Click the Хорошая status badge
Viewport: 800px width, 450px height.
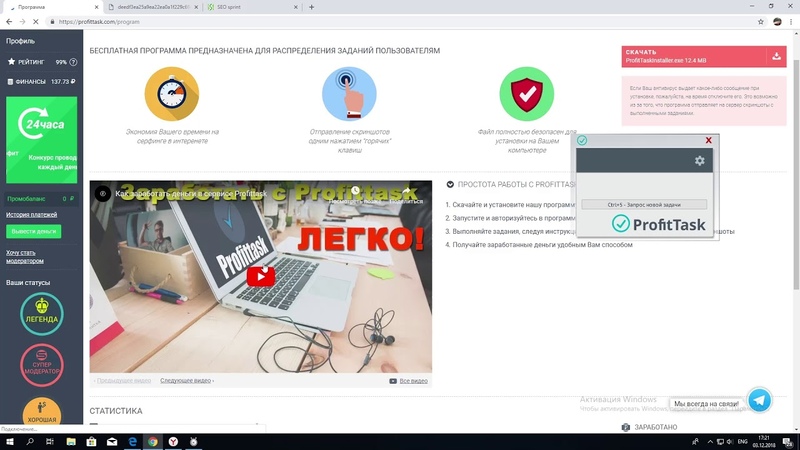tap(42, 411)
